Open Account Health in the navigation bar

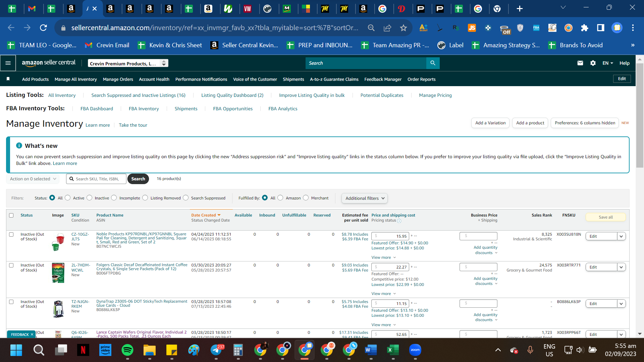click(154, 79)
